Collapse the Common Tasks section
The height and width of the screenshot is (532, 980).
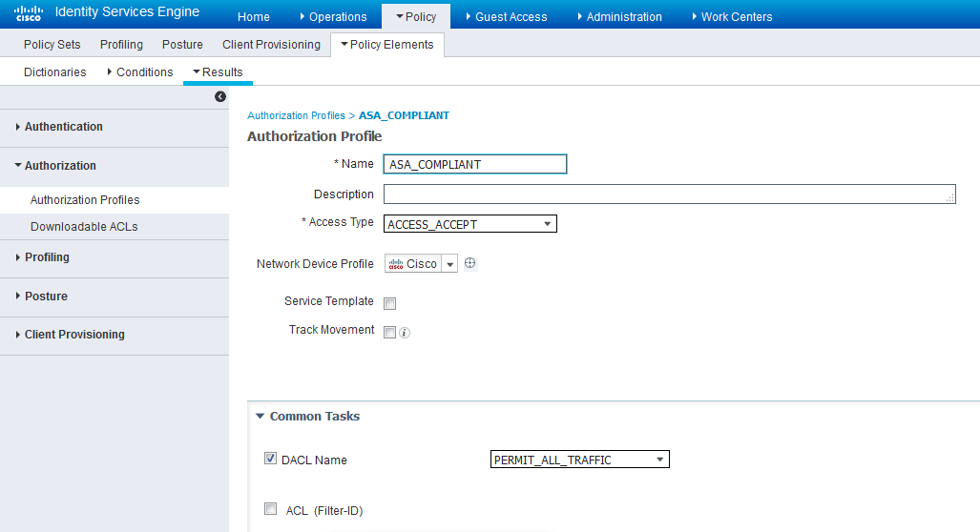[x=260, y=416]
